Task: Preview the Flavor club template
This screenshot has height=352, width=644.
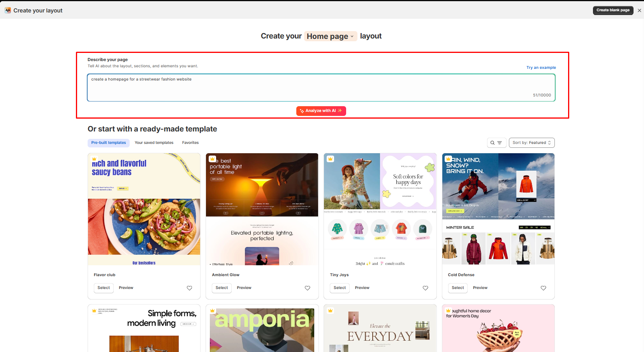Action: point(126,288)
